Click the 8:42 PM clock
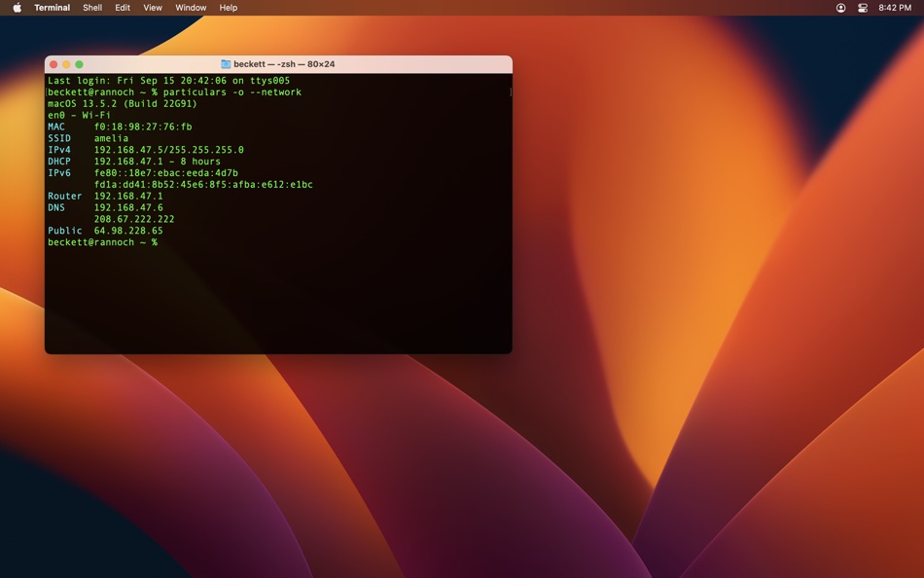This screenshot has width=924, height=578. [x=895, y=8]
